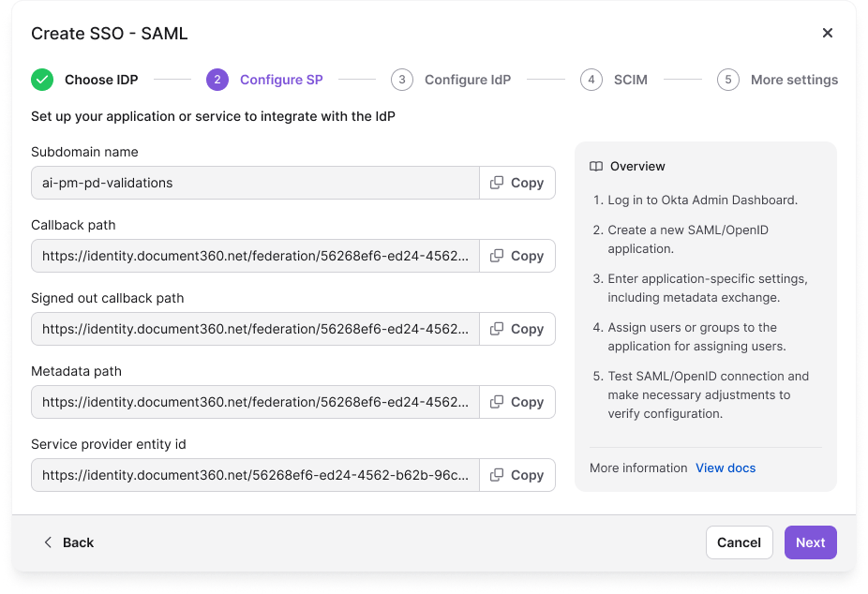Viewport: 868px width, 594px height.
Task: Click the 'Create SSO - SAML' title
Action: click(109, 33)
